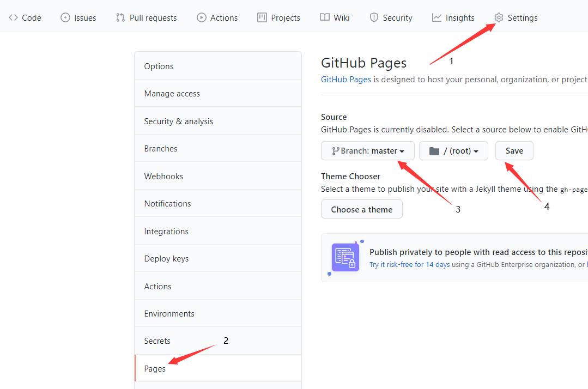This screenshot has height=389, width=588.
Task: Open Environments settings
Action: 218,314
